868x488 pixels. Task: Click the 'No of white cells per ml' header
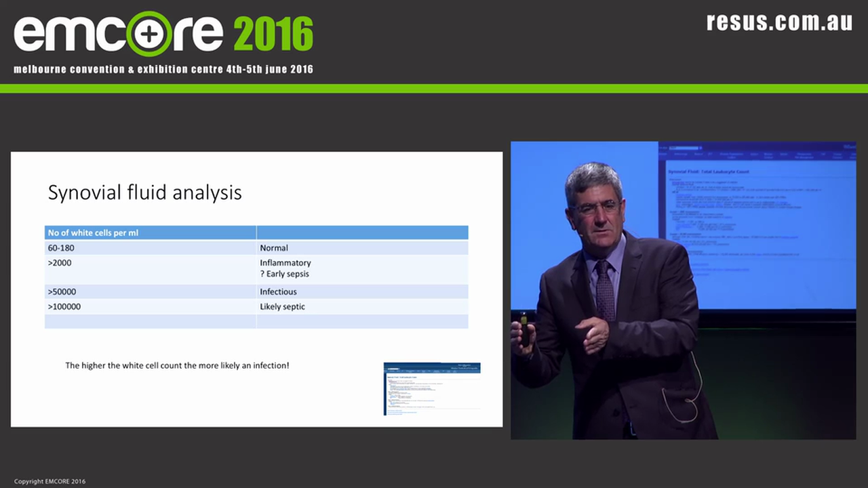tap(93, 232)
